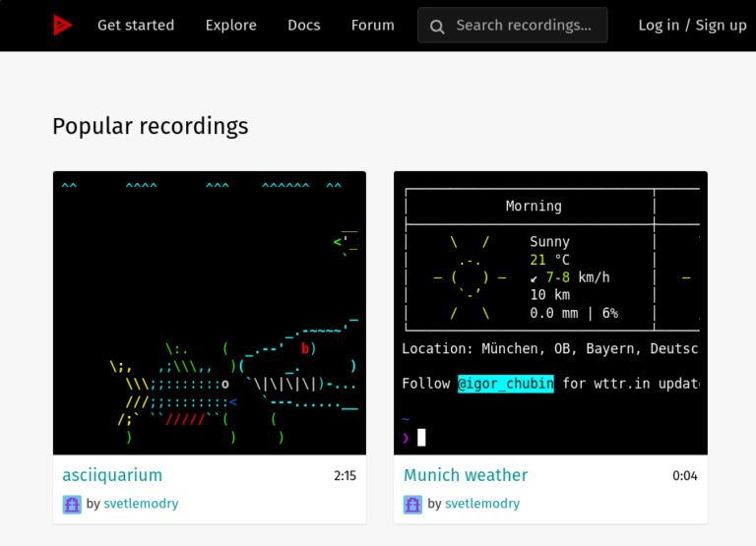Focus the Search recordings field
The width and height of the screenshot is (756, 546).
(513, 25)
